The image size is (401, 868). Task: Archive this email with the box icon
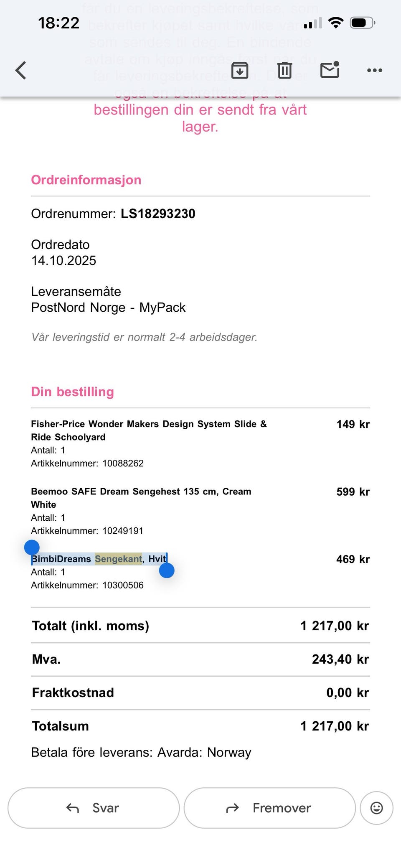pos(240,70)
